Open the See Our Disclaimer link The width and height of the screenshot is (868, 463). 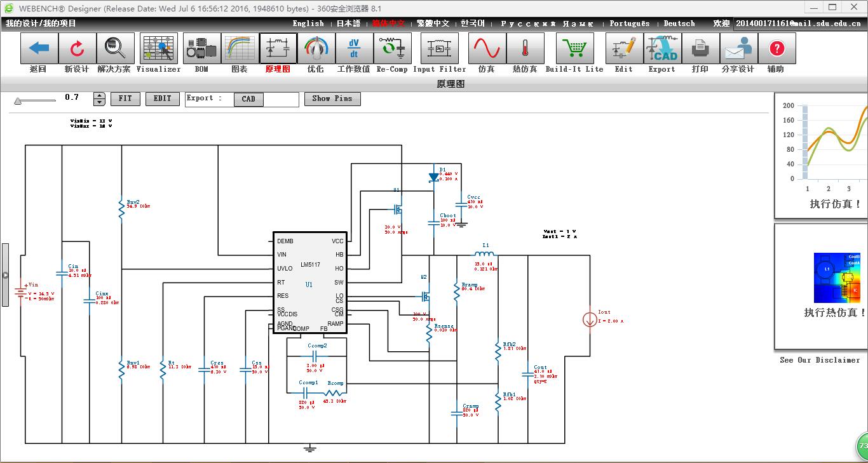pos(820,360)
